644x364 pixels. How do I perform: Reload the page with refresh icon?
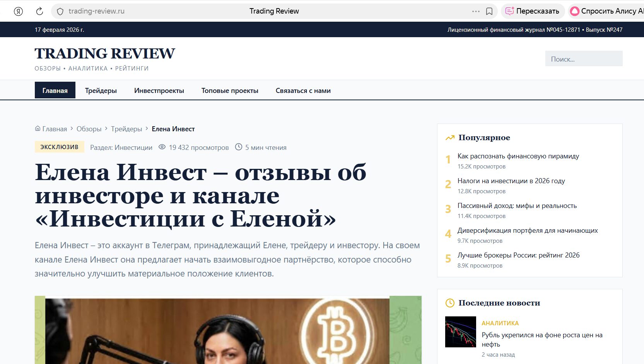click(x=39, y=11)
